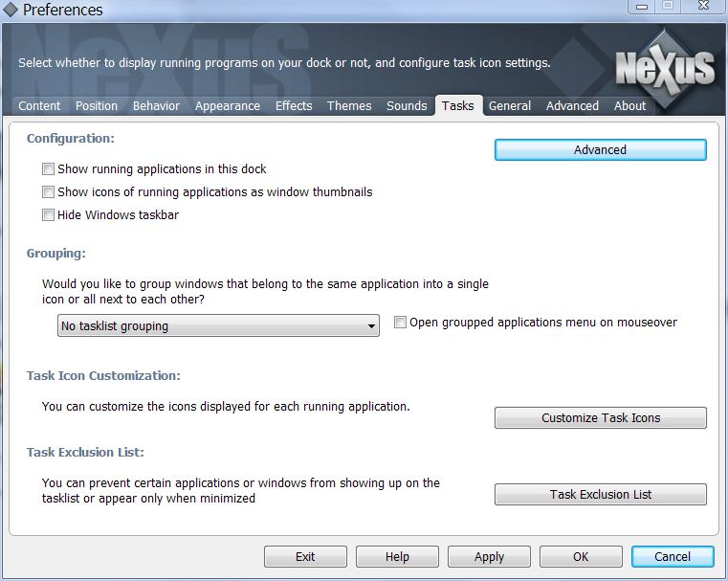Toggle window thumbnails for running applications
This screenshot has width=728, height=581.
pos(48,192)
